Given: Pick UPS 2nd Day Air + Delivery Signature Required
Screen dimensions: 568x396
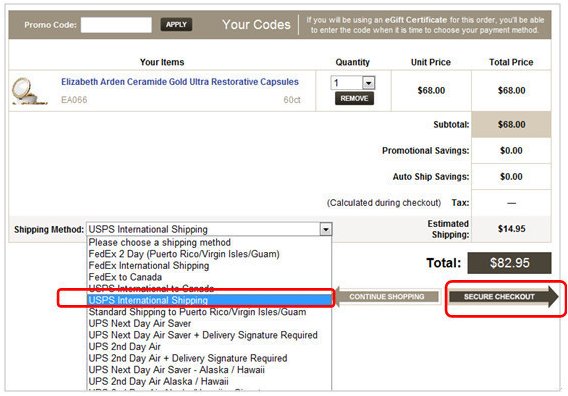Looking at the screenshot, I should pos(209,358).
